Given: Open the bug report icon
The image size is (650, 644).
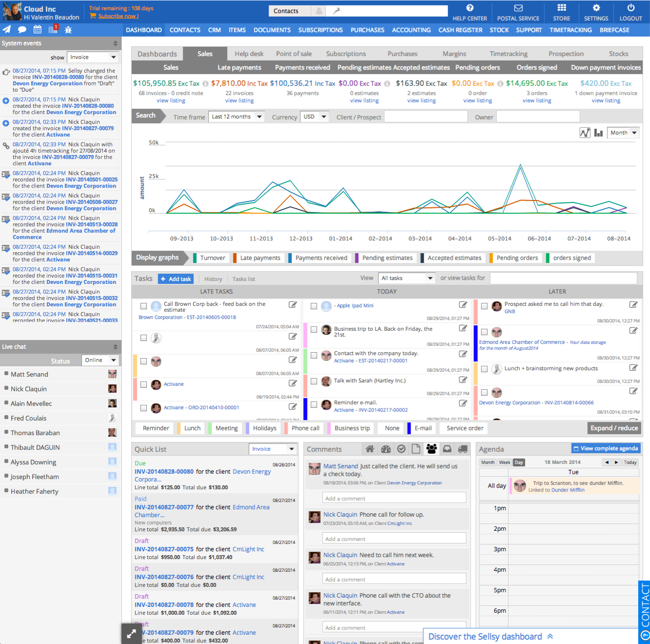Looking at the screenshot, I should [x=68, y=30].
